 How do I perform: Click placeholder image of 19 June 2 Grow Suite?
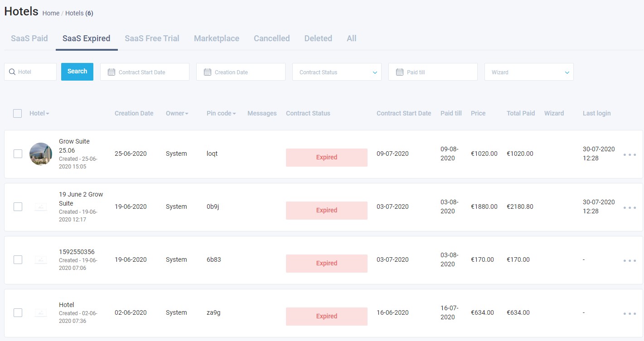(x=41, y=207)
